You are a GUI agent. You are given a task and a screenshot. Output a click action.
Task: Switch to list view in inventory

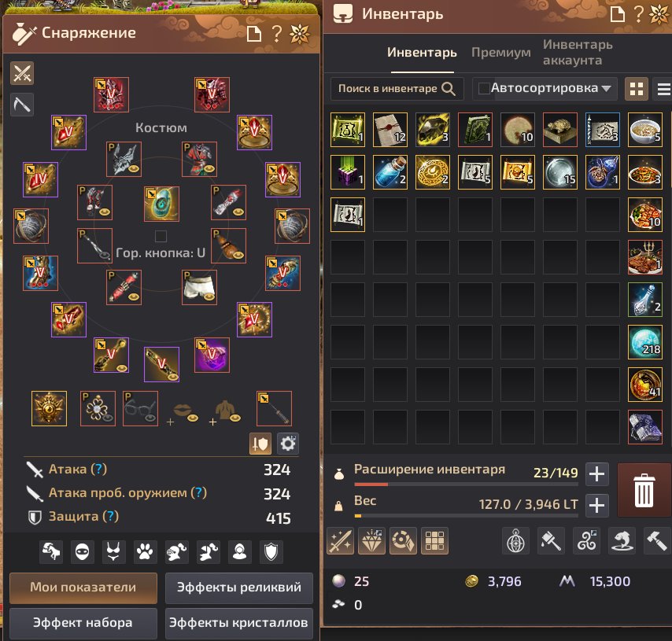point(663,89)
